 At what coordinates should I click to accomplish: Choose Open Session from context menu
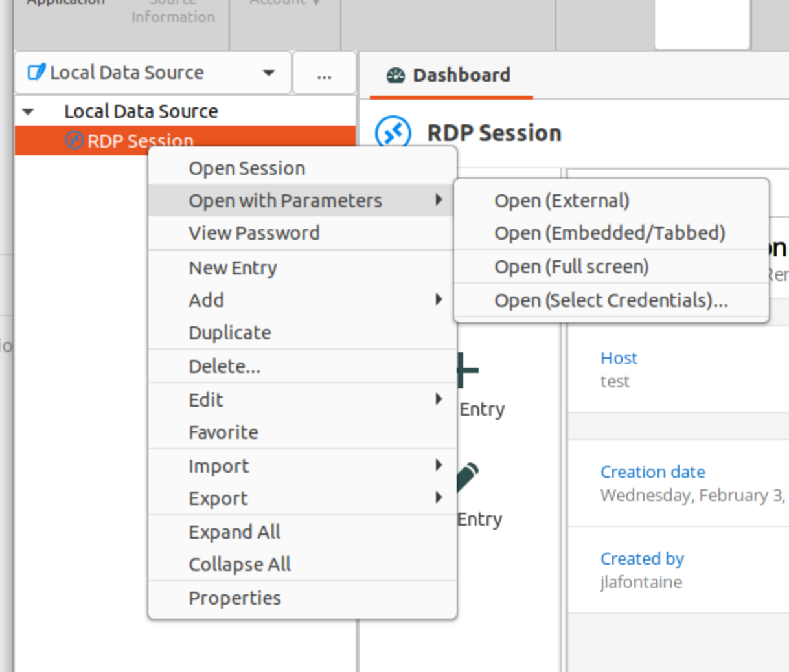coord(247,168)
